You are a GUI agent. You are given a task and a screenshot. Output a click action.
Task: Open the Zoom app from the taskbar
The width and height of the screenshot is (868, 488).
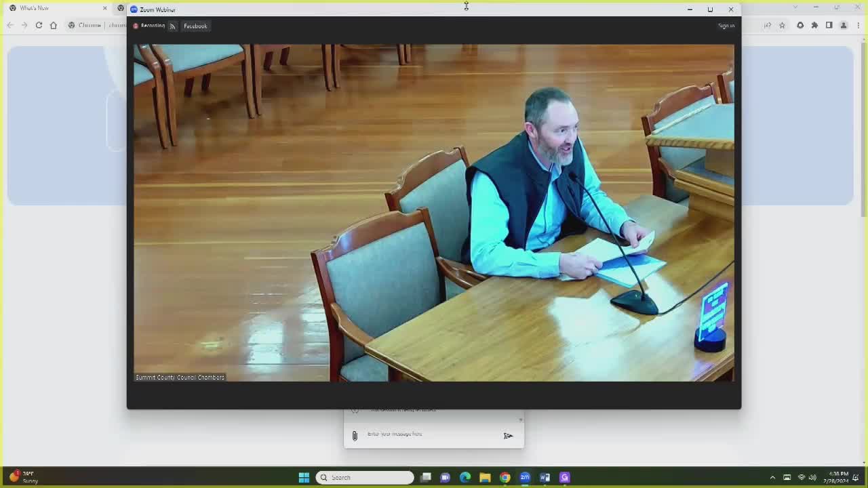(x=525, y=477)
